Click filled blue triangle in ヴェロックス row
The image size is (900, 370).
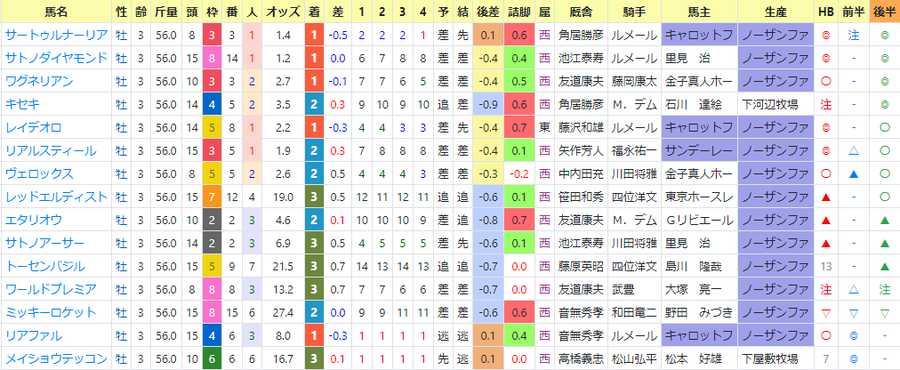[x=854, y=174]
